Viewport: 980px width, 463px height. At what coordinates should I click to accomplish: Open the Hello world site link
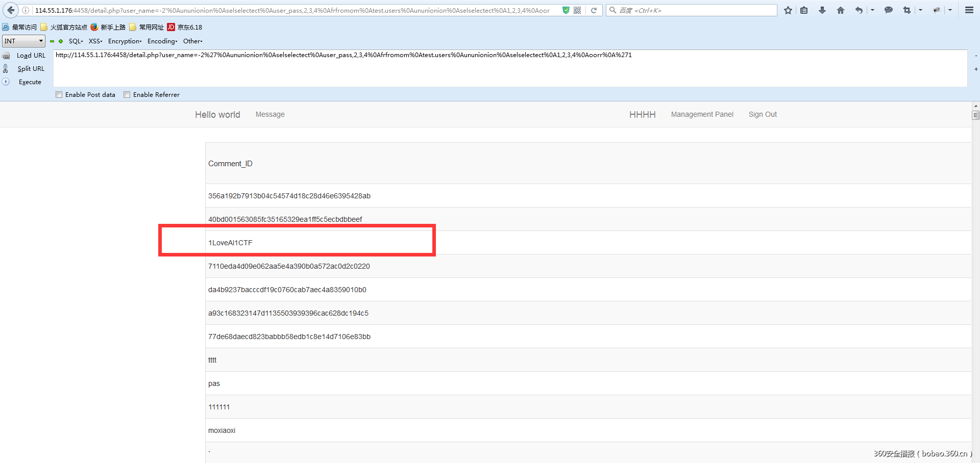pyautogui.click(x=217, y=115)
